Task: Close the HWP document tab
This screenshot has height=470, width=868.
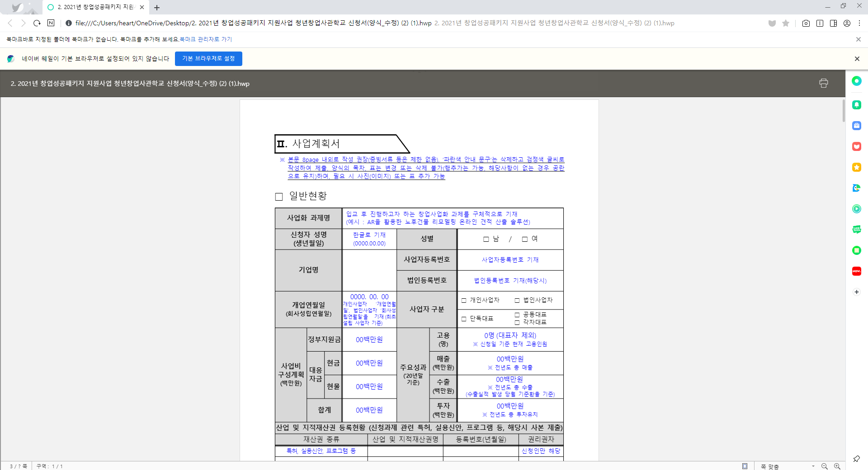Action: (142, 7)
